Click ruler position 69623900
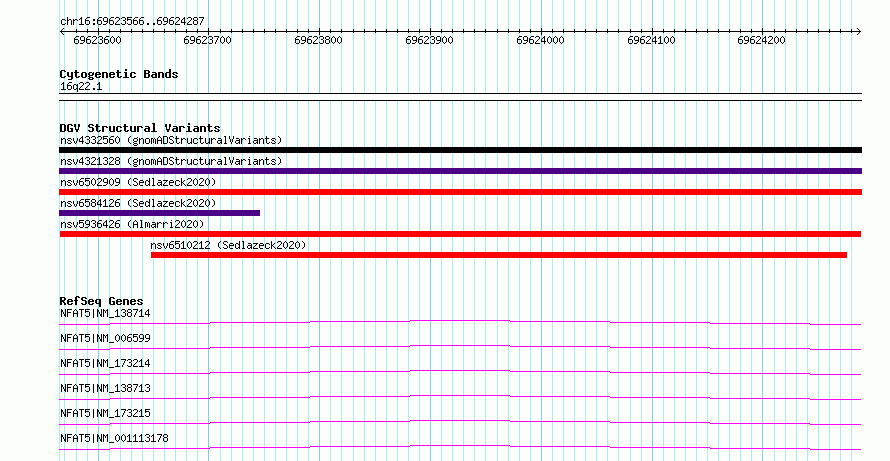 (429, 40)
